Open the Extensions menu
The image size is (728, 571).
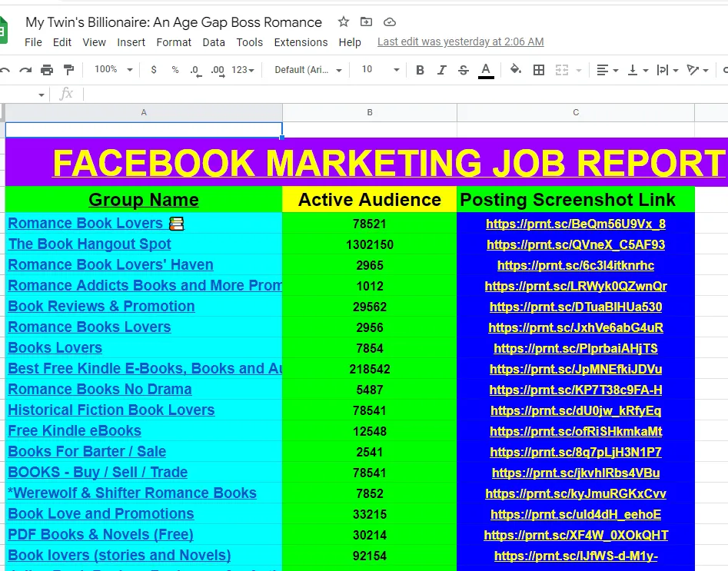[x=301, y=42]
